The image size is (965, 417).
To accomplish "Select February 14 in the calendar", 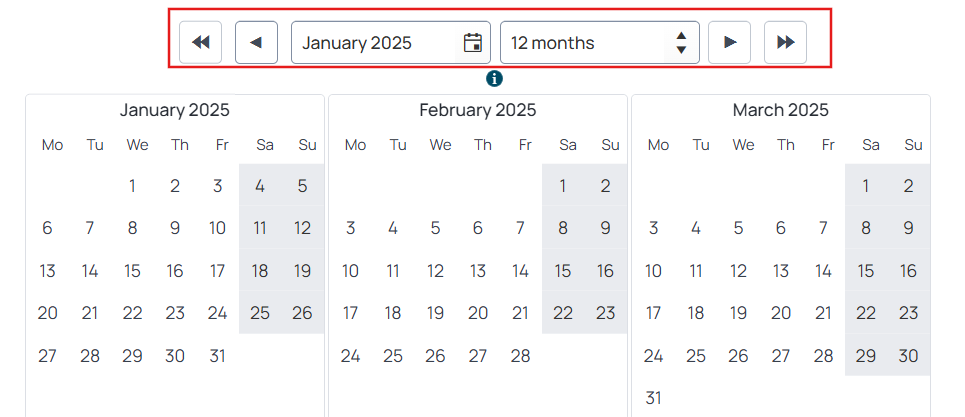I will tap(521, 271).
